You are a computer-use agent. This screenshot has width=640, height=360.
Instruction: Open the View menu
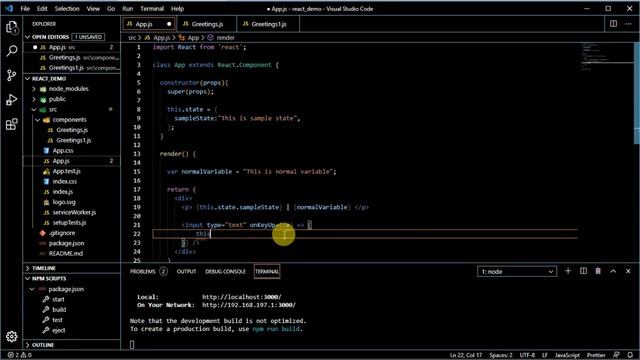point(93,9)
